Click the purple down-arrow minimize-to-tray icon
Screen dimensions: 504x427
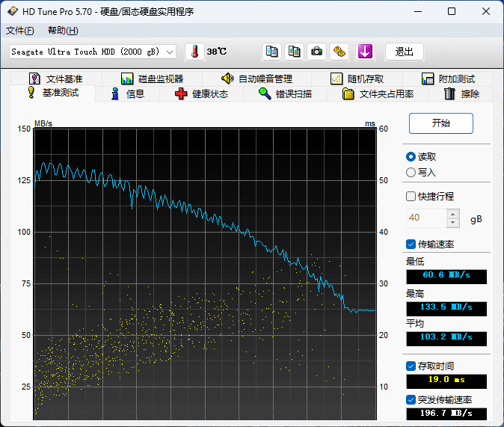(364, 52)
